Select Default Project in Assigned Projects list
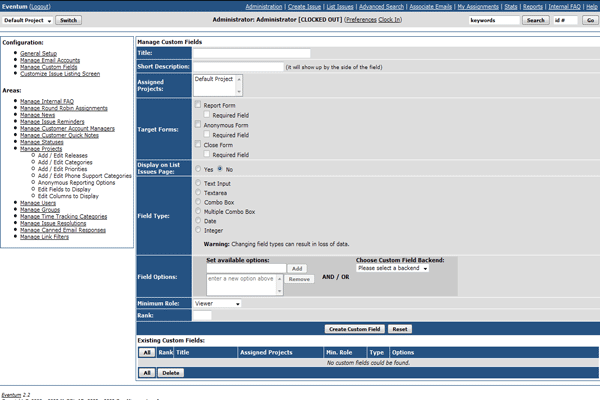 (x=214, y=79)
